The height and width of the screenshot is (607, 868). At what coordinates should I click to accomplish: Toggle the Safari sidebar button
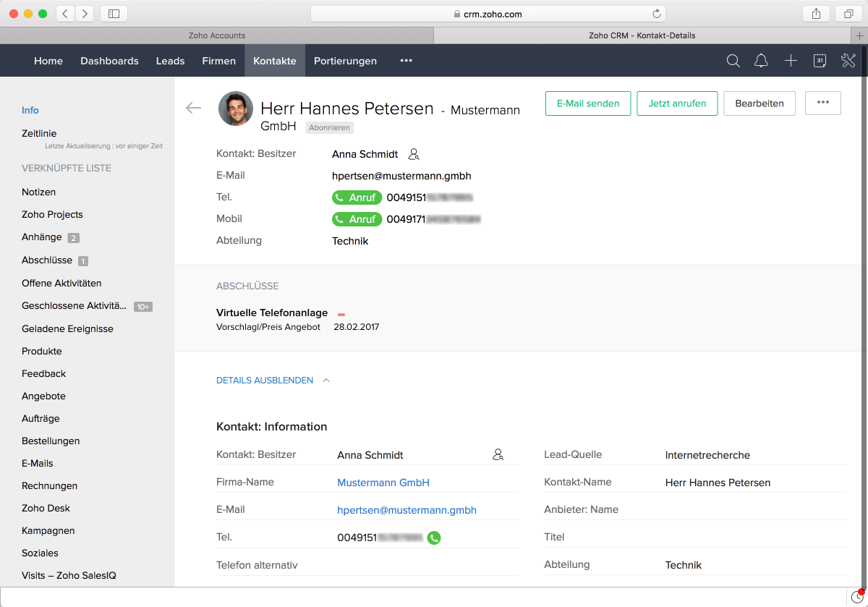pyautogui.click(x=114, y=14)
